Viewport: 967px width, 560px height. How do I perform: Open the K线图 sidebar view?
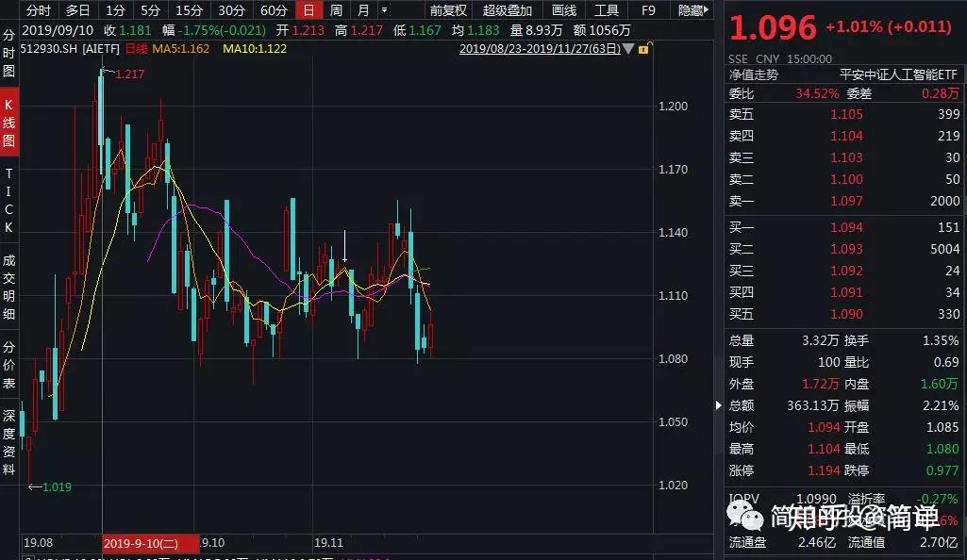[x=8, y=123]
